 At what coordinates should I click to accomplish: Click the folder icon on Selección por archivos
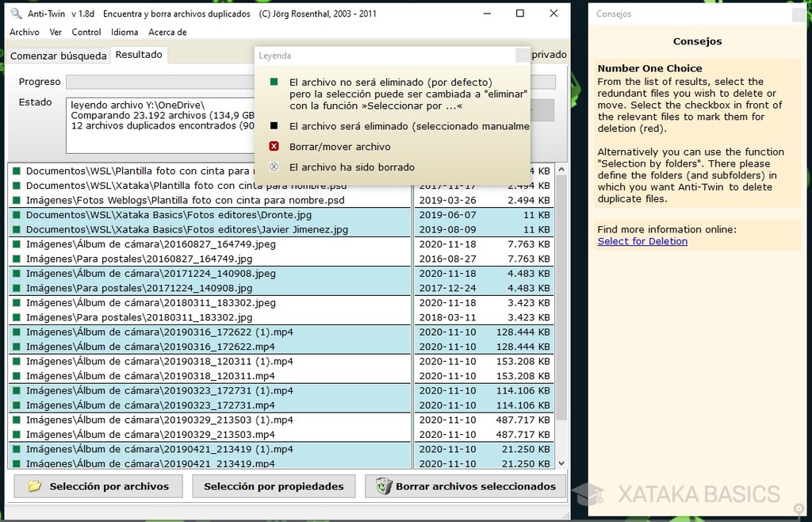click(x=32, y=486)
